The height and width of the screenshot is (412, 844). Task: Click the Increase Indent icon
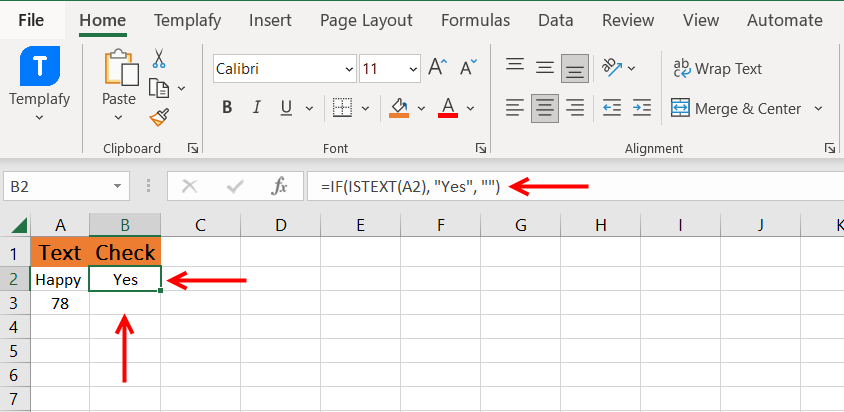point(641,108)
